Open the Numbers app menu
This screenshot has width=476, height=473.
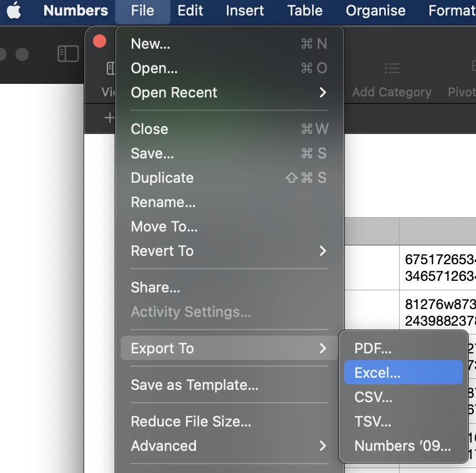pyautogui.click(x=76, y=11)
